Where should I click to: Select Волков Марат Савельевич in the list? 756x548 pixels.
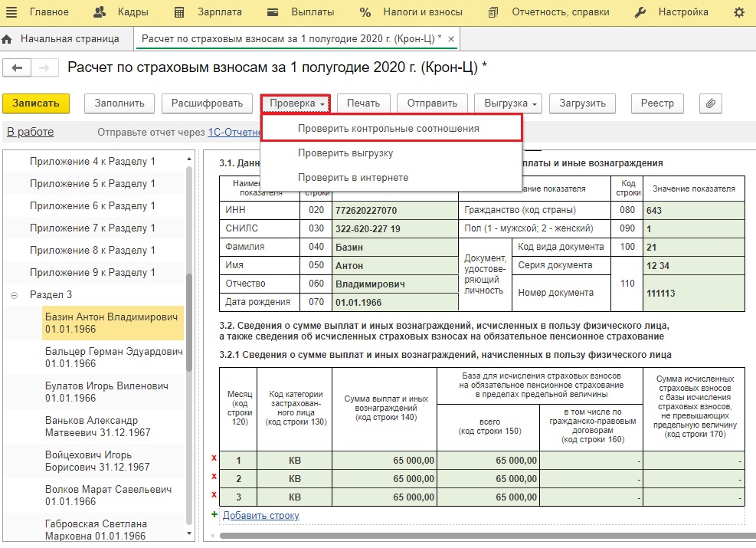(x=112, y=495)
